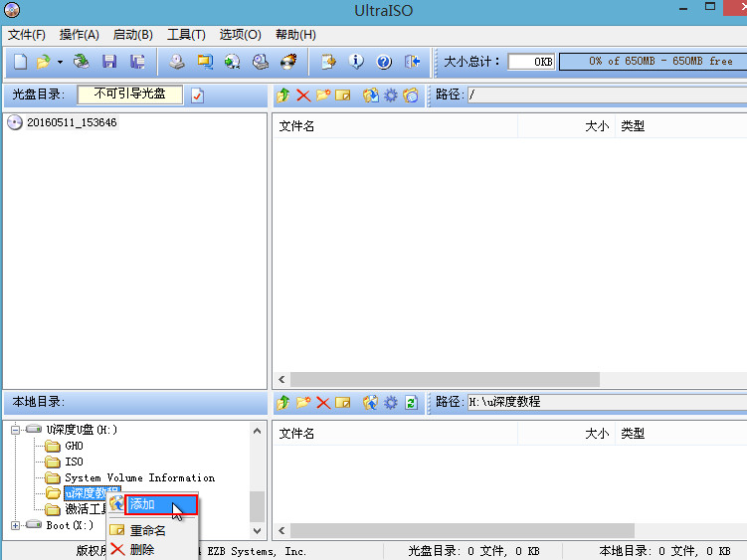This screenshot has height=560, width=747.
Task: Create new folder in disc directory toolbar
Action: click(x=323, y=95)
